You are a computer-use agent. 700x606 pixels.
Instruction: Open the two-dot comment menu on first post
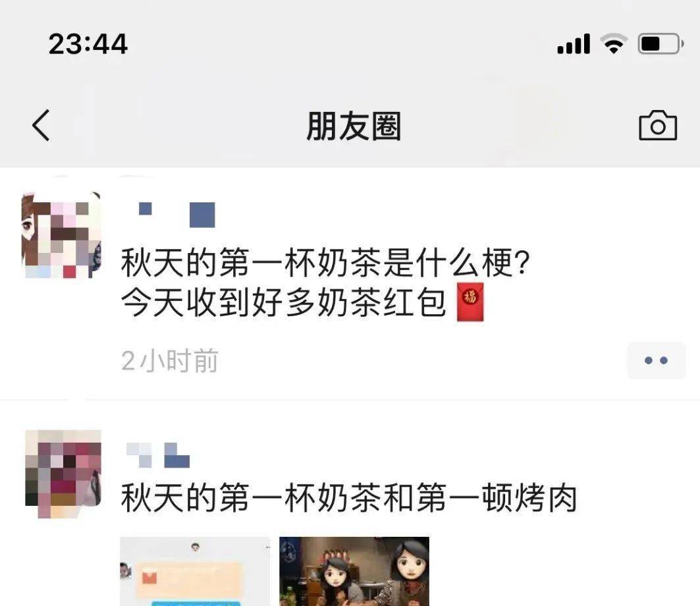(657, 360)
